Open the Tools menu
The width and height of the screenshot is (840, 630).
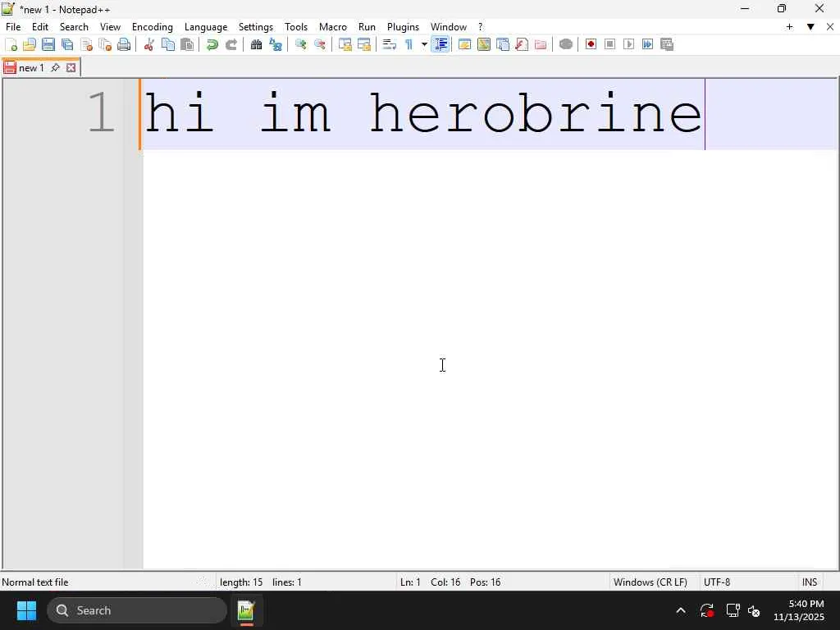[x=295, y=27]
